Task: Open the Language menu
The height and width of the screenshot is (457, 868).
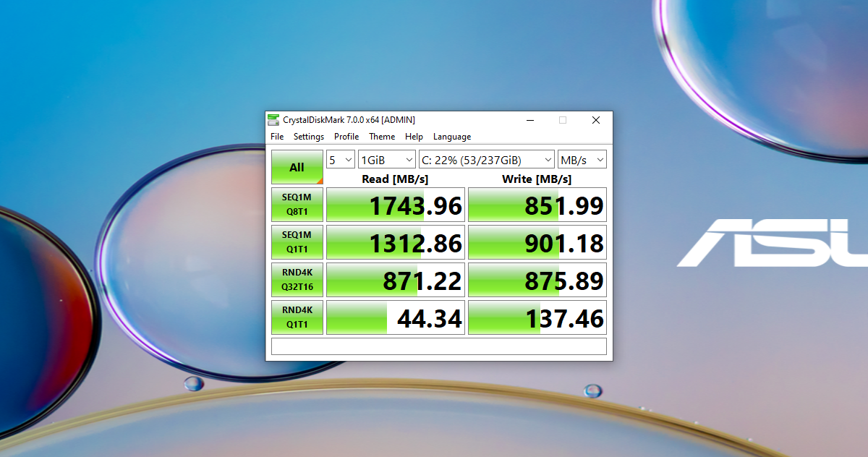Action: tap(452, 137)
